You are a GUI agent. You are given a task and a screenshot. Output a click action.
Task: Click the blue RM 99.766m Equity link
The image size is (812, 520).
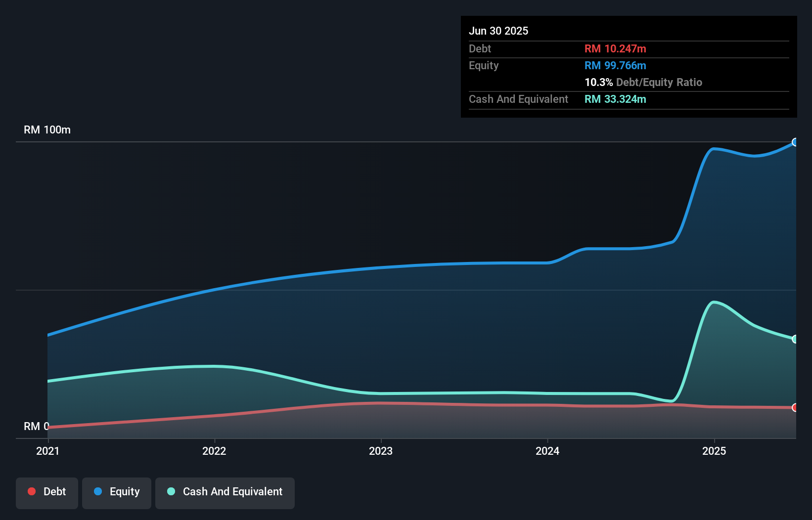(x=615, y=65)
